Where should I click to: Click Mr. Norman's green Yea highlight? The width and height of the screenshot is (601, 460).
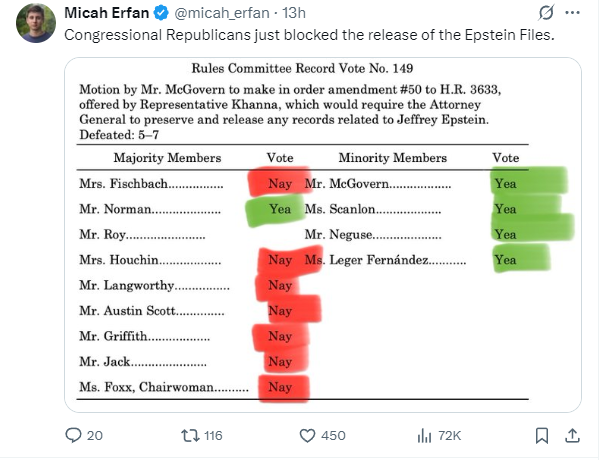click(x=275, y=210)
